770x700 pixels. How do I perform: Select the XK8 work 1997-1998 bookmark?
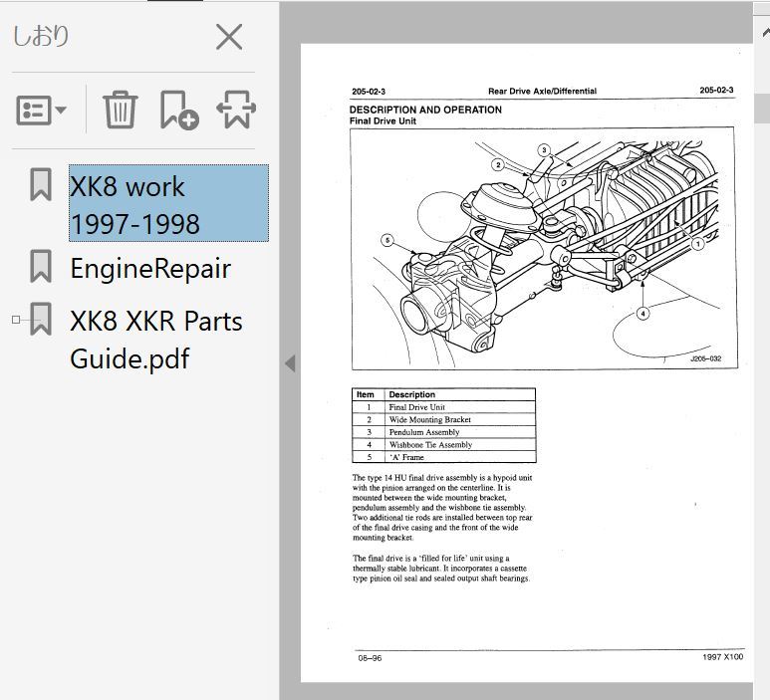(168, 203)
